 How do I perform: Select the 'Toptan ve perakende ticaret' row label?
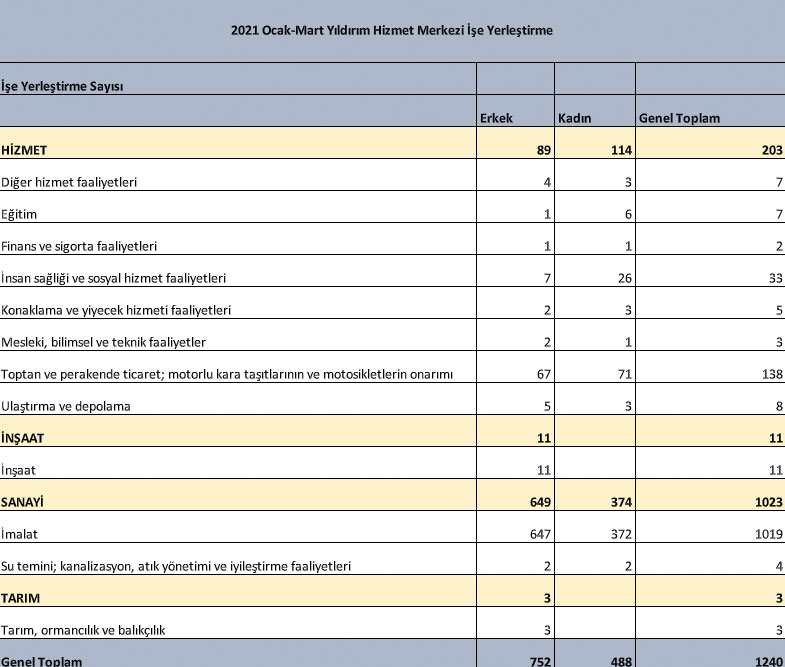click(228, 374)
